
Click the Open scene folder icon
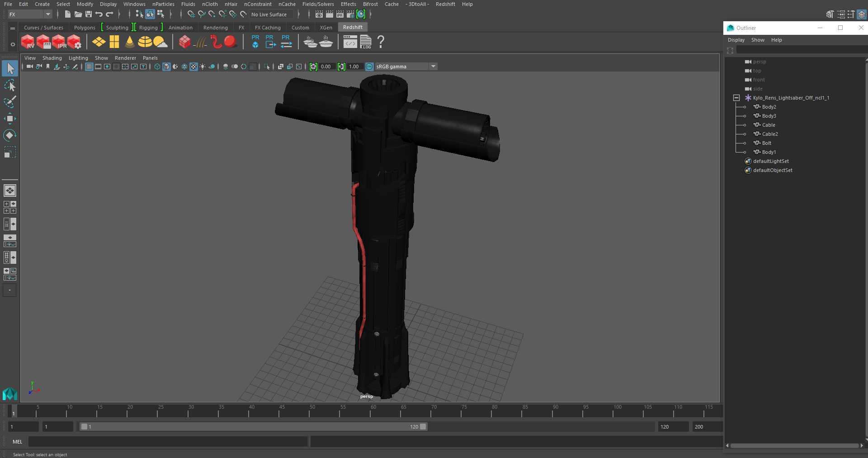pyautogui.click(x=78, y=14)
